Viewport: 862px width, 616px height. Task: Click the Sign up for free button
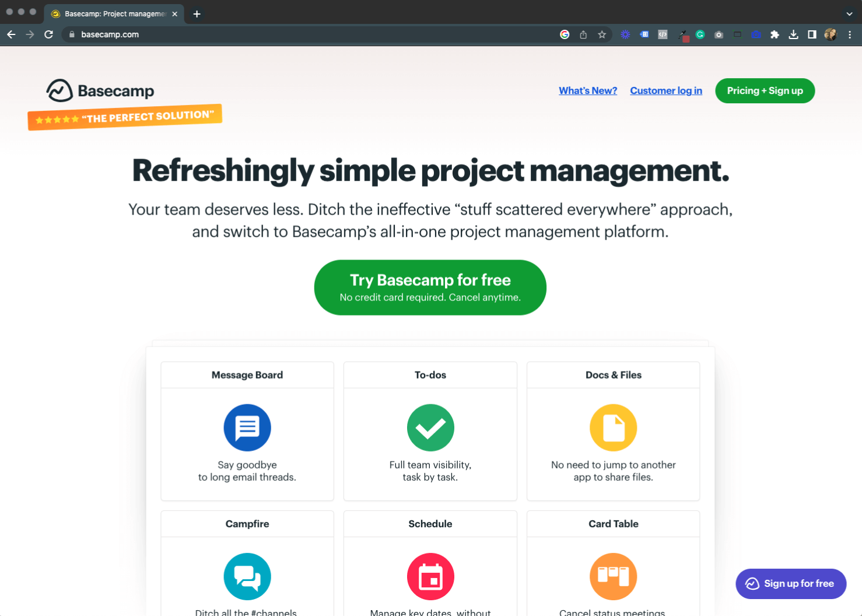click(x=791, y=583)
